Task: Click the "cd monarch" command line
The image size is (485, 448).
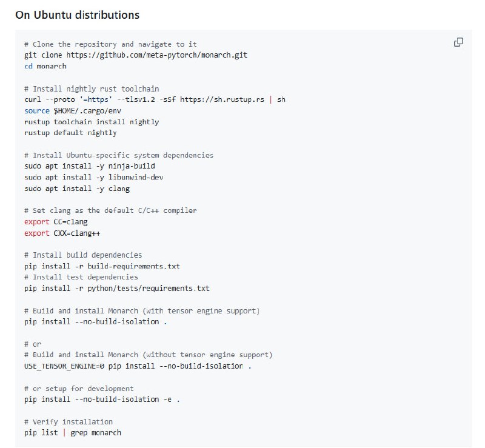Action: tap(45, 66)
